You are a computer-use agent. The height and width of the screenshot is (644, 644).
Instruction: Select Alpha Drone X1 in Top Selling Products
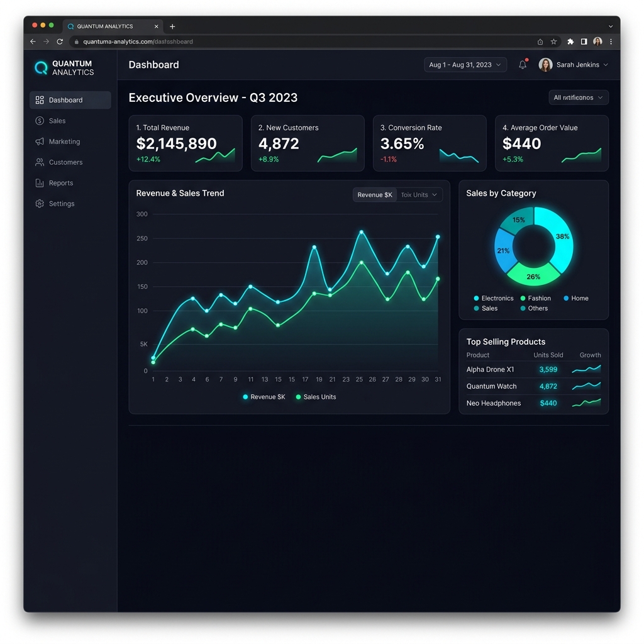(491, 369)
